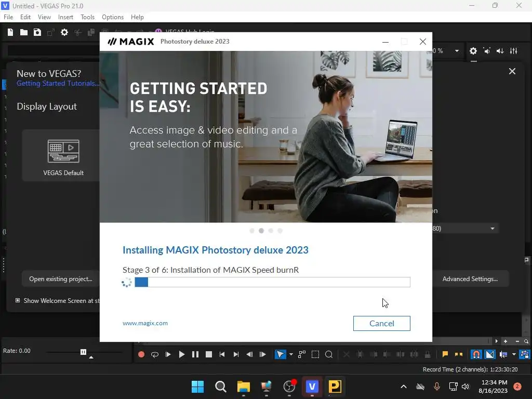532x399 pixels.
Task: Open the File menu
Action: 8,17
